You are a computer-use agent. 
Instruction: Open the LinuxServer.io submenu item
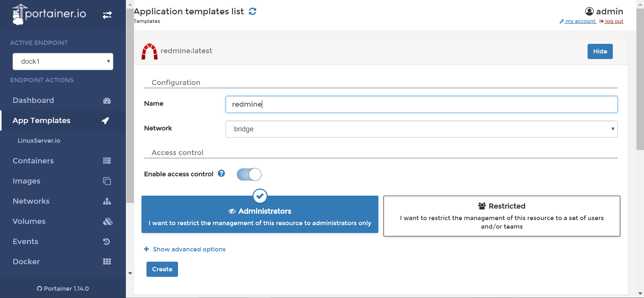click(x=39, y=140)
